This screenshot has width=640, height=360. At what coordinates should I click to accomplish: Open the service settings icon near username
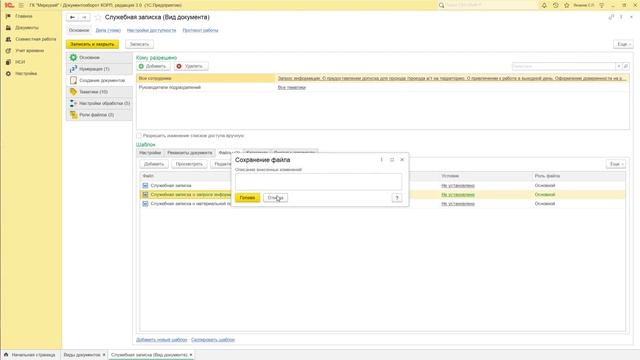pyautogui.click(x=602, y=5)
